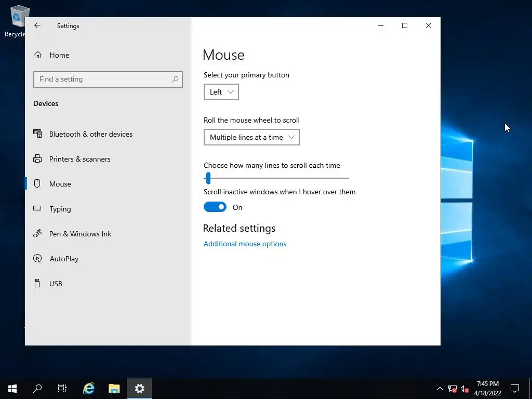Screen dimensions: 532x399
Task: Open File Explorer from the taskbar
Action: click(114, 389)
